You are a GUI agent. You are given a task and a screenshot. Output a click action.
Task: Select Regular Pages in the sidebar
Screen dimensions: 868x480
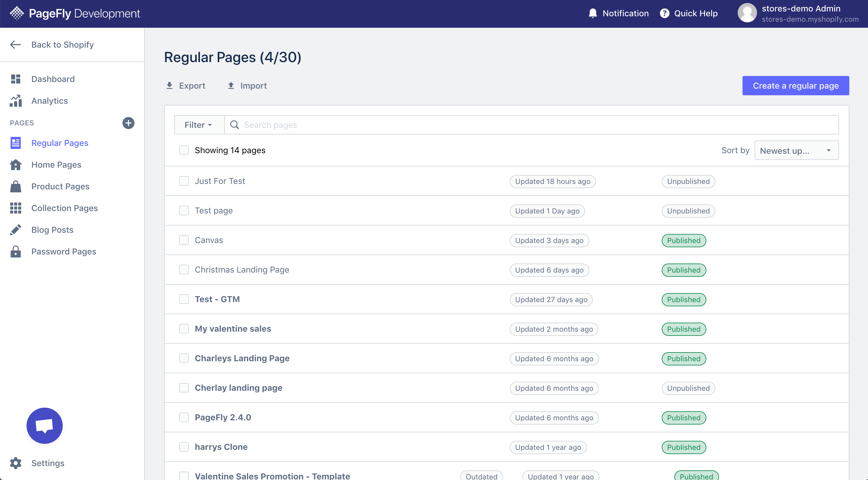[60, 143]
